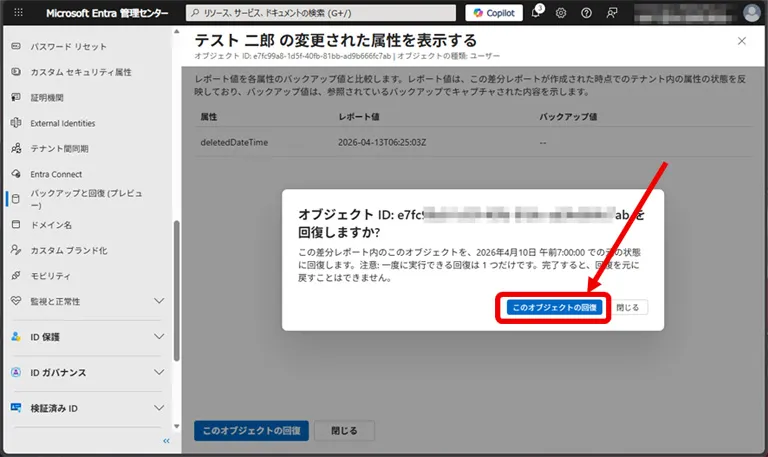Open the help question mark icon
The width and height of the screenshot is (768, 457).
point(586,13)
